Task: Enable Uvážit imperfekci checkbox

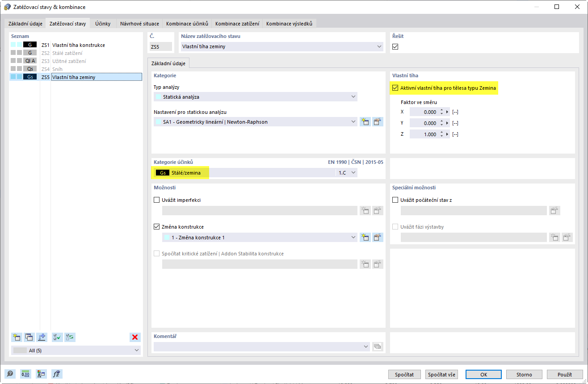Action: [156, 200]
